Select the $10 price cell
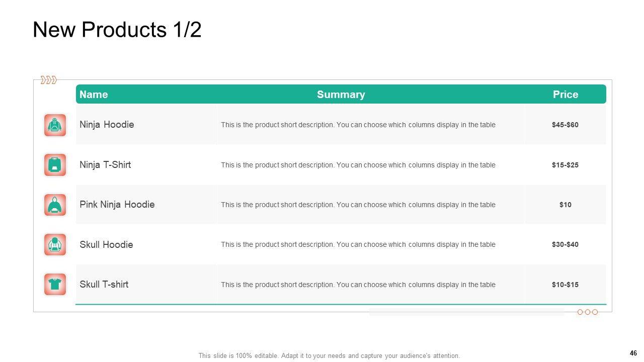 click(565, 205)
